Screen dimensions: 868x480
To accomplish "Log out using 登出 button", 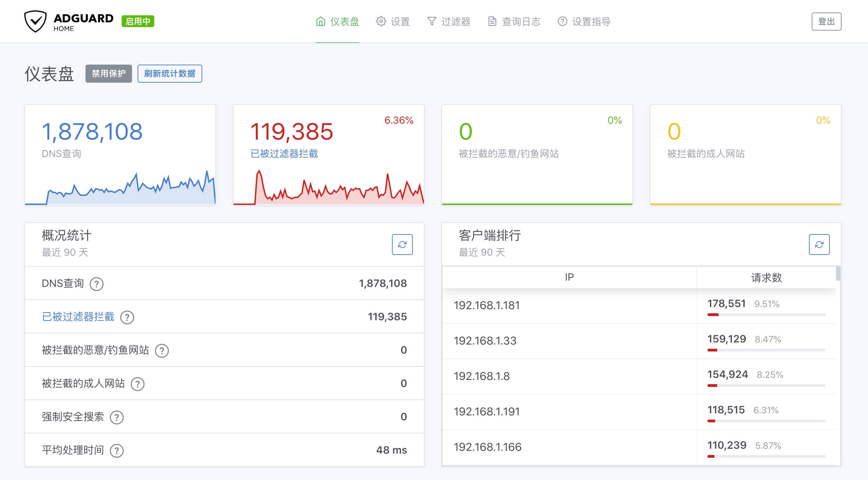I will pyautogui.click(x=826, y=22).
